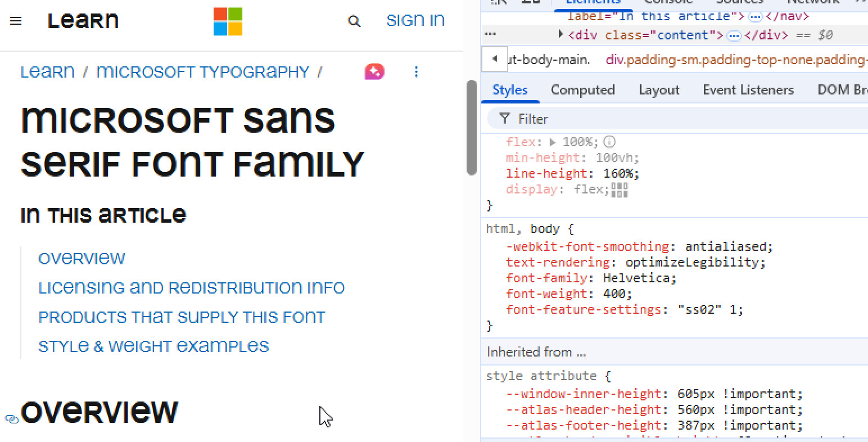Expand the flex shorthand property triangle
The width and height of the screenshot is (868, 442).
coord(553,142)
